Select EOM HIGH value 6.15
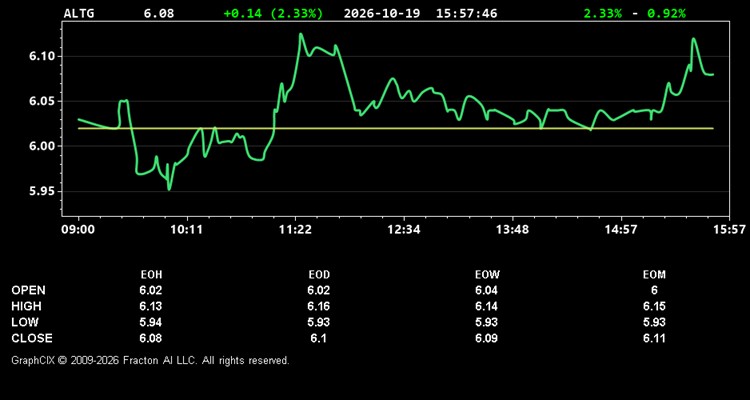750x400 pixels. click(654, 307)
